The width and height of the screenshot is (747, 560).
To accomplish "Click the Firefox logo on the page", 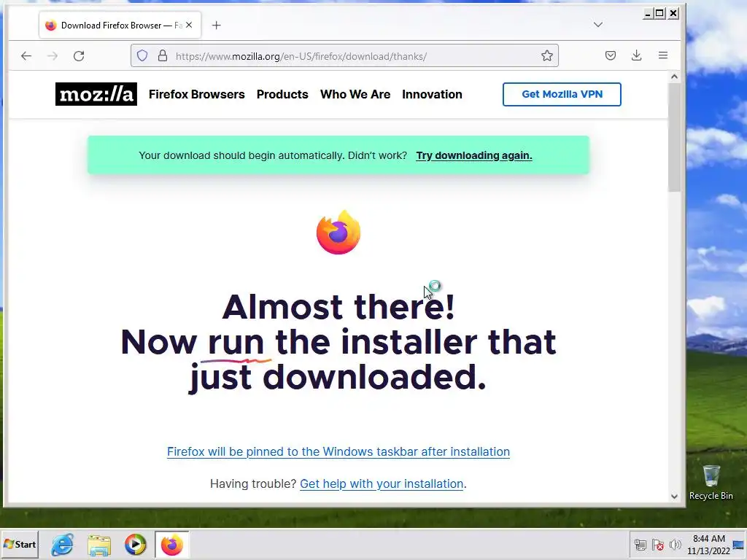I will pos(338,233).
